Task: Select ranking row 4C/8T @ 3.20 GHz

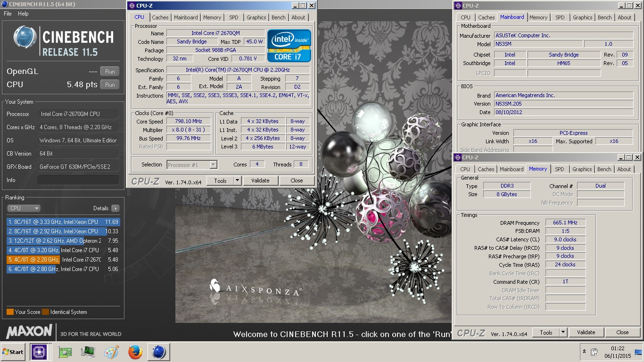Action: click(63, 250)
